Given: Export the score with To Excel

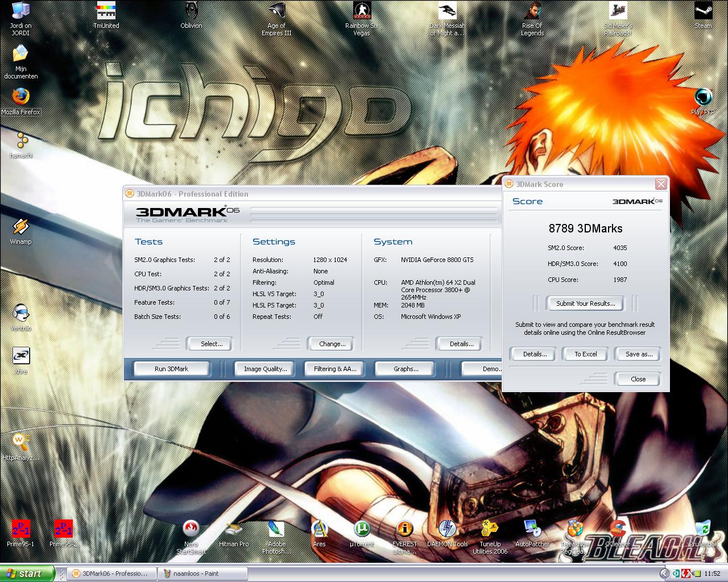Looking at the screenshot, I should coord(585,354).
